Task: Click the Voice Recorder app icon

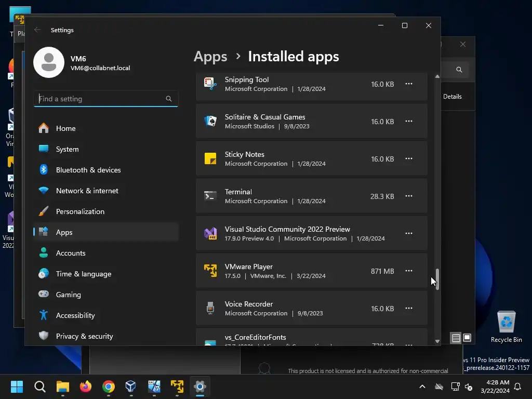Action: (x=210, y=308)
